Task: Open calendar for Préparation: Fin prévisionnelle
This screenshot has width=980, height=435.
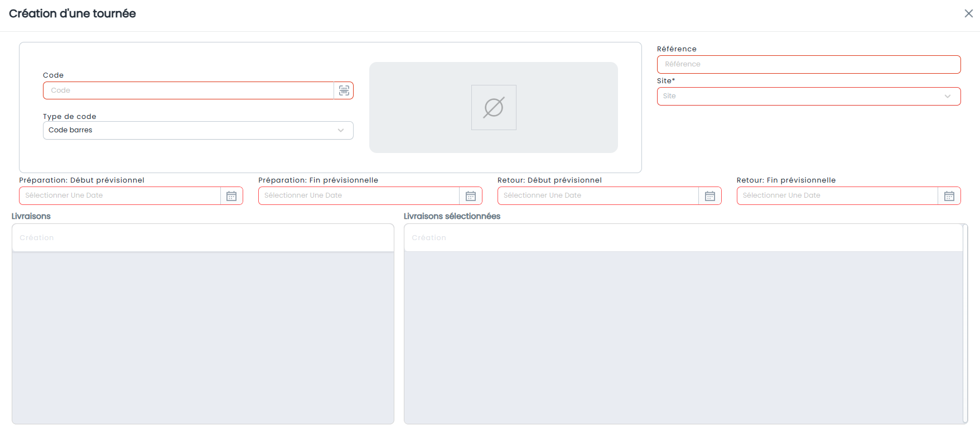Action: click(471, 196)
